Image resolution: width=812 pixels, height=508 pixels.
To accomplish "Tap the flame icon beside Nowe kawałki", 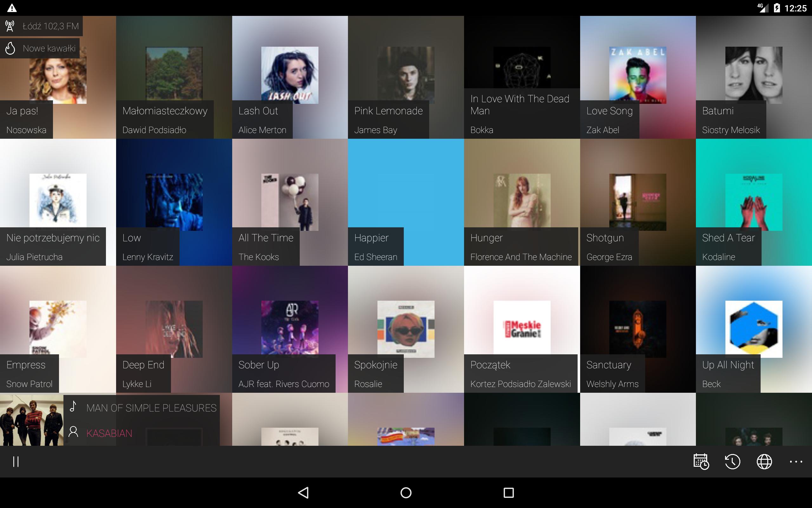I will [x=10, y=48].
